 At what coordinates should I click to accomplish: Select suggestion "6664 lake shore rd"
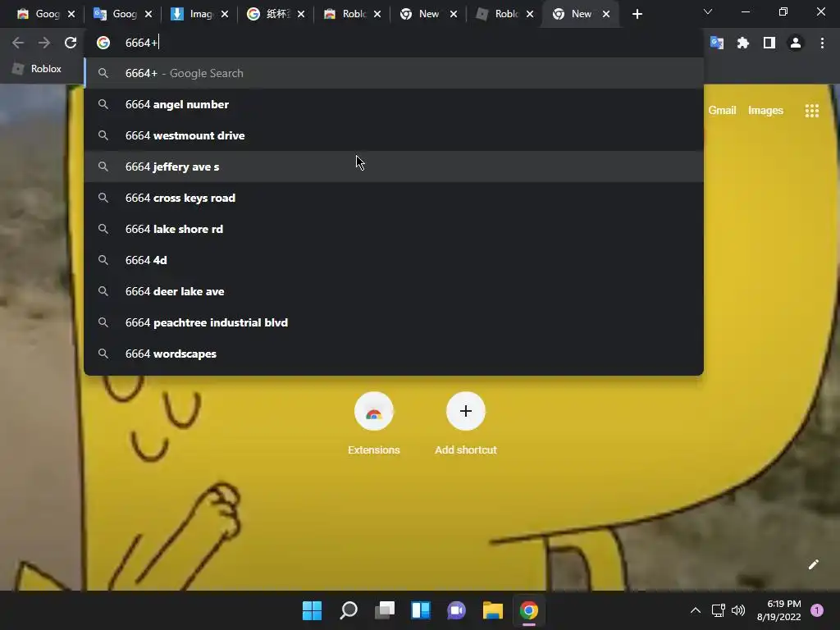click(x=394, y=229)
